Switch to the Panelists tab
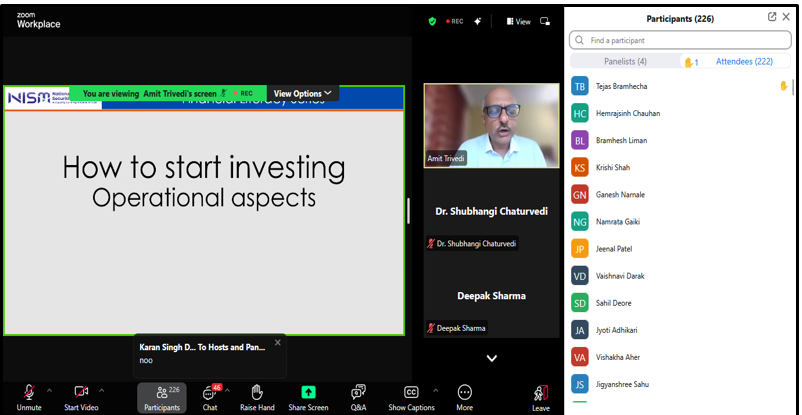802x415 pixels. (x=626, y=61)
